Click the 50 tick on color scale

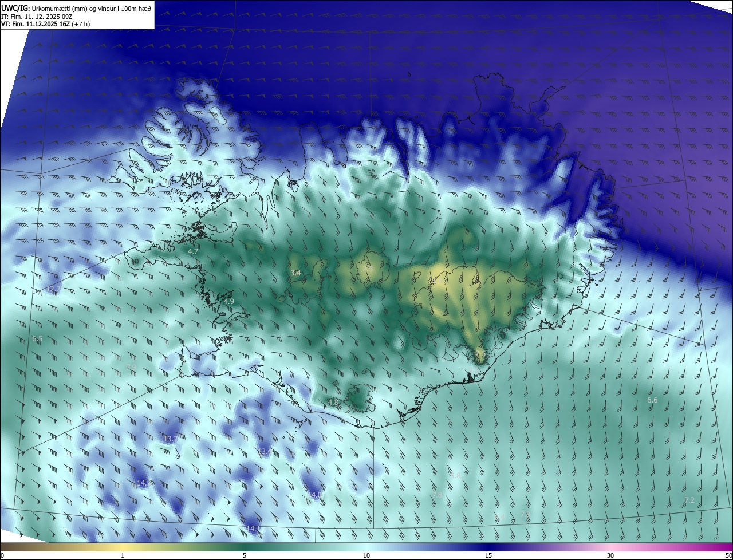tap(728, 555)
